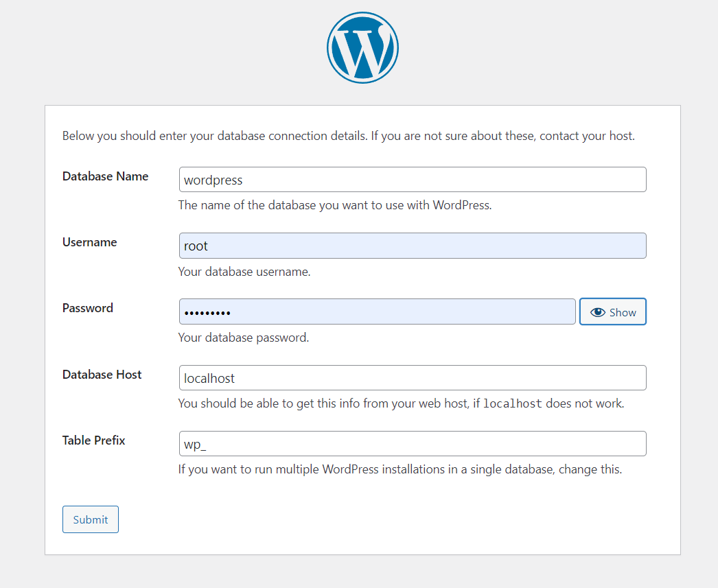Viewport: 718px width, 588px height.
Task: Click the Table Prefix label
Action: 93,440
